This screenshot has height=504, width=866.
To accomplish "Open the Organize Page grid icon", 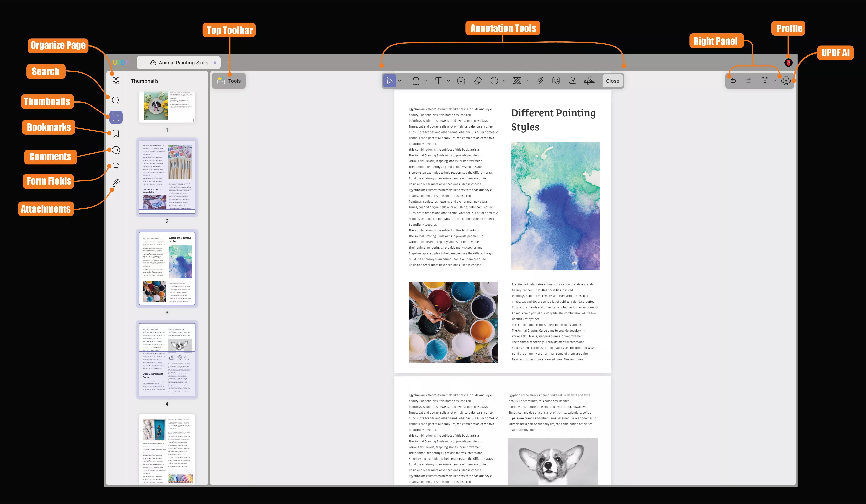I will pos(116,81).
